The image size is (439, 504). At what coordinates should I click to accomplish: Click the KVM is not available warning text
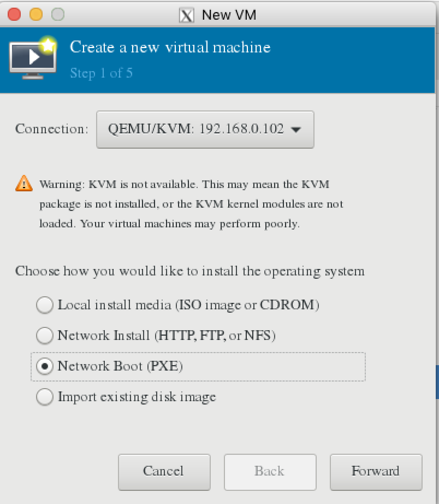(192, 204)
